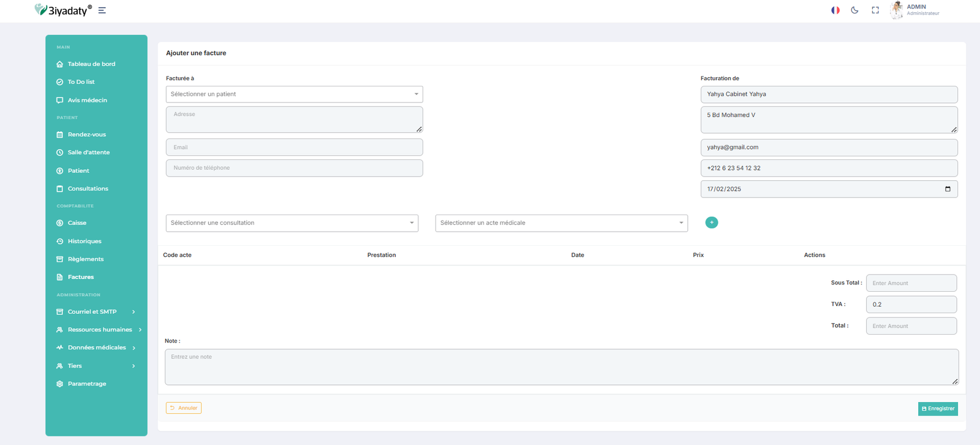Enter fullscreen using the expand icon
Image resolution: width=980 pixels, height=445 pixels.
coord(875,10)
